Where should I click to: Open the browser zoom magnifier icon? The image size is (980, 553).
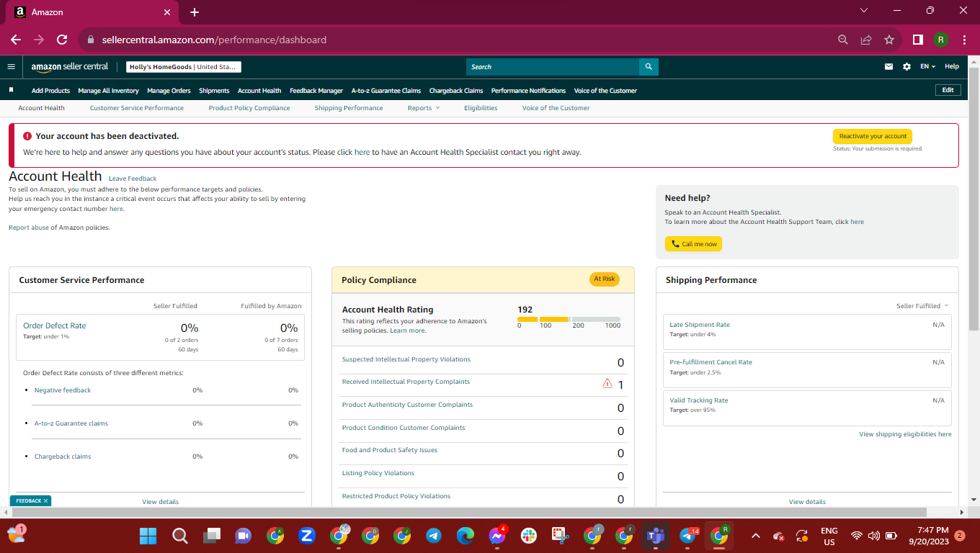point(843,40)
